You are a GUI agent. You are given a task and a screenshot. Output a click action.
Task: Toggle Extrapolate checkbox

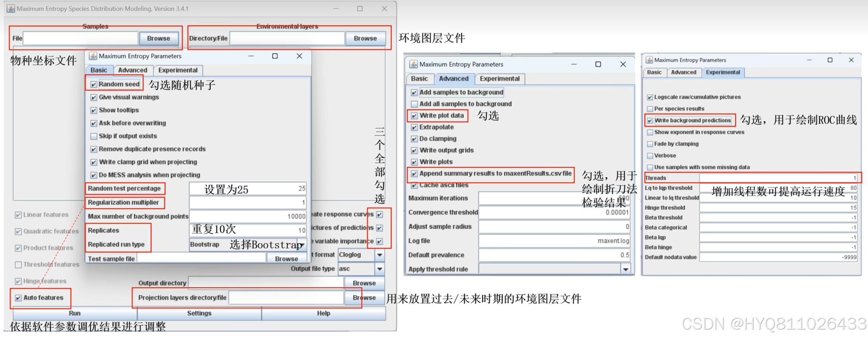pyautogui.click(x=414, y=127)
